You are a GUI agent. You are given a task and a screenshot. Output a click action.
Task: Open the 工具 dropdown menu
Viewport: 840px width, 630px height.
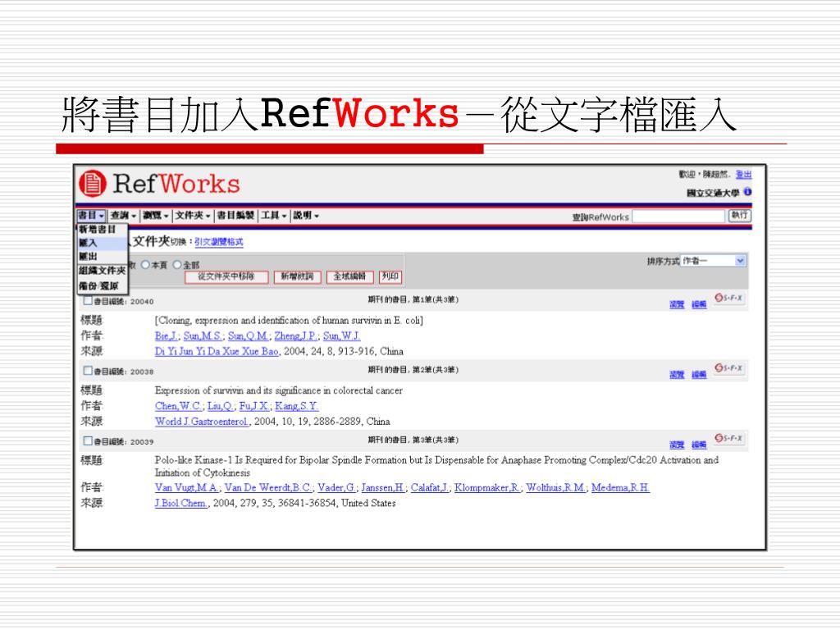274,216
